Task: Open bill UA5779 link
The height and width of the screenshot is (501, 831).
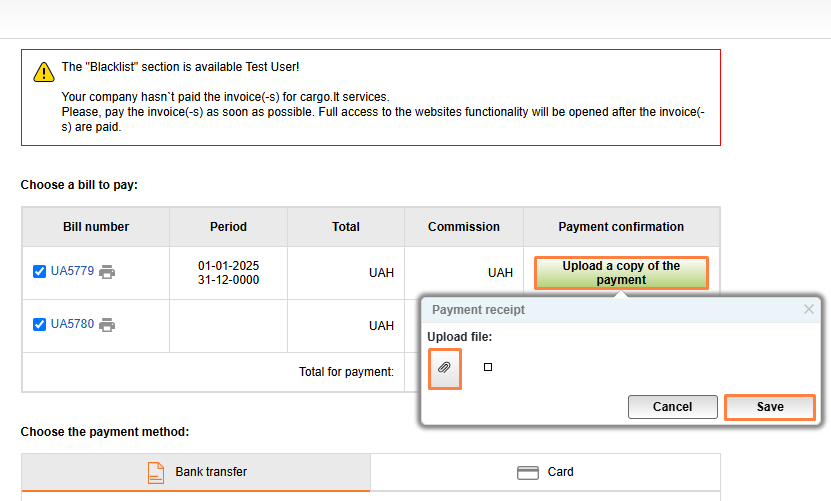Action: pos(72,271)
